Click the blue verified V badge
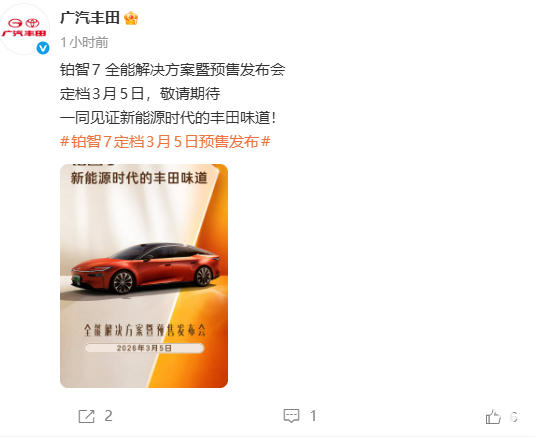535x437 pixels. point(43,48)
